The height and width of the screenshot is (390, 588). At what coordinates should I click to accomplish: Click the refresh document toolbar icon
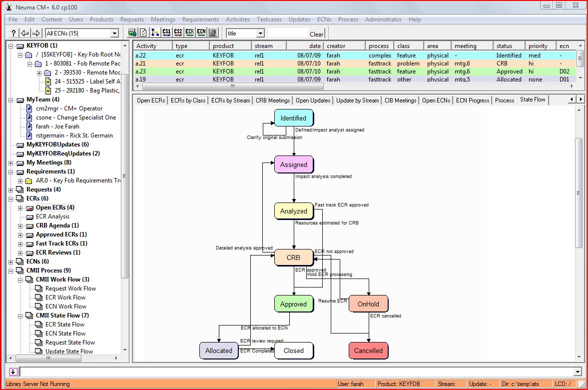pos(143,33)
